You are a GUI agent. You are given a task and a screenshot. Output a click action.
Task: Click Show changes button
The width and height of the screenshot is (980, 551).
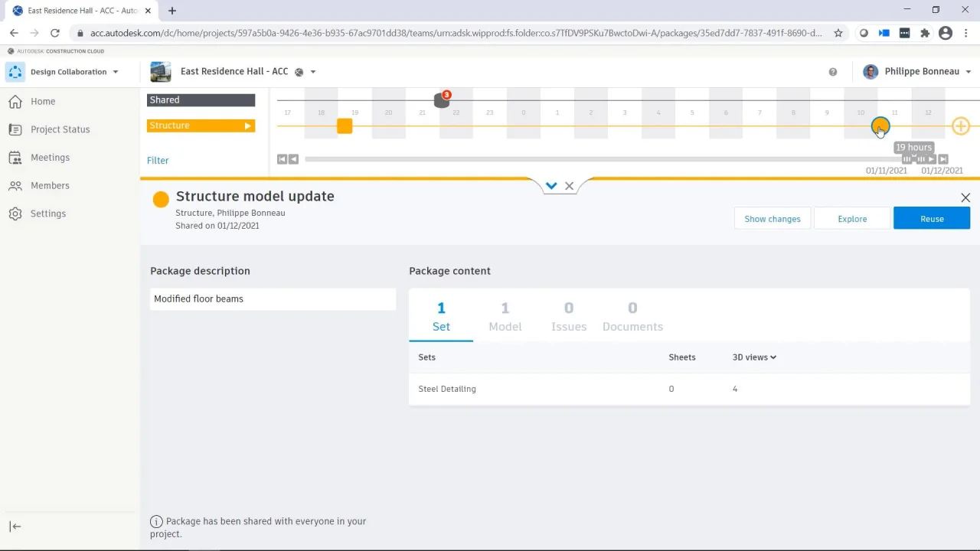tap(773, 219)
